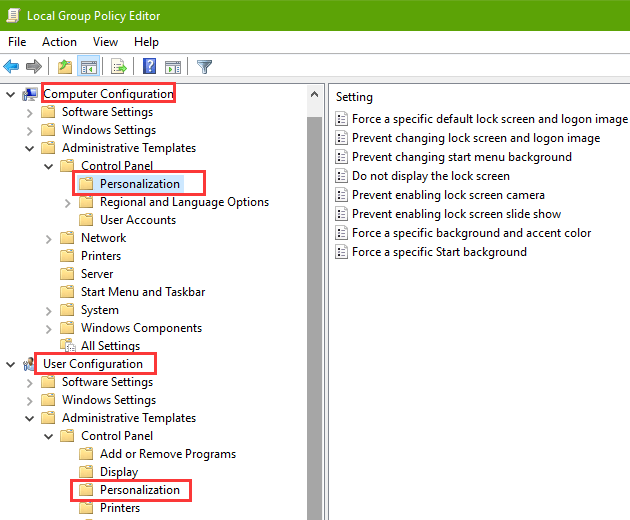Open the Help menu
This screenshot has height=520, width=630.
146,42
